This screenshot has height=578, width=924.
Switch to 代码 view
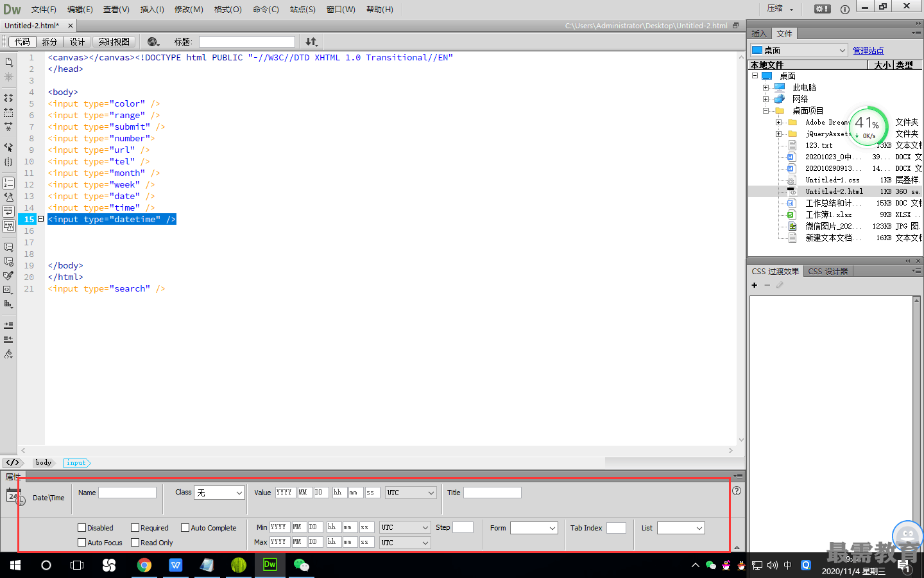click(22, 42)
